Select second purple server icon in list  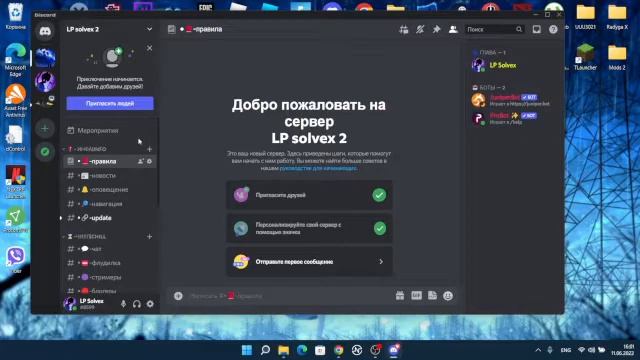point(45,81)
